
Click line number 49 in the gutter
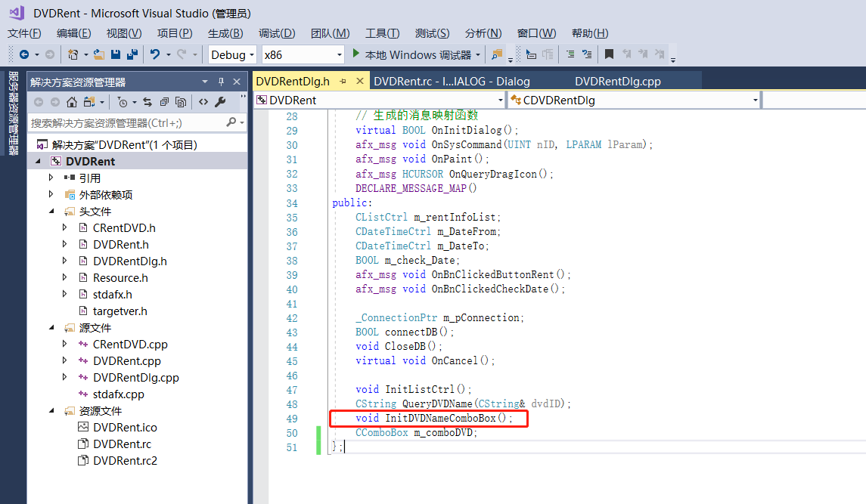292,419
